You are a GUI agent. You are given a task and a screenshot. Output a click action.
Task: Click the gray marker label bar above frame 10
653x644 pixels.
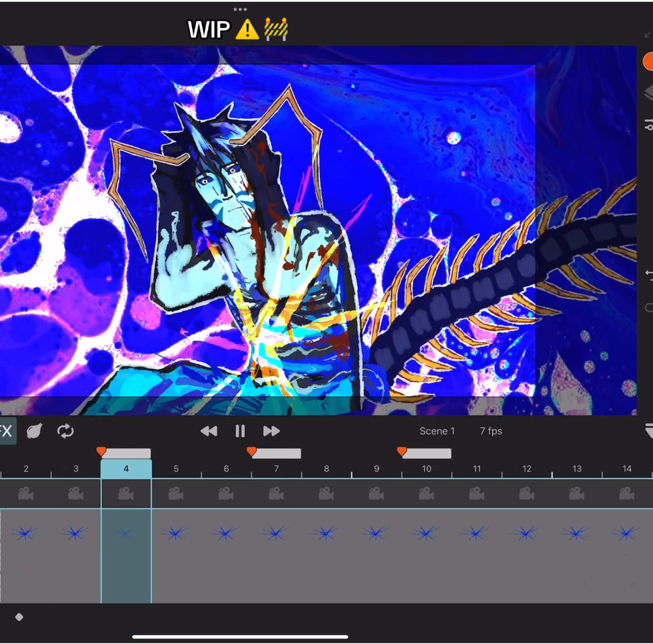427,453
